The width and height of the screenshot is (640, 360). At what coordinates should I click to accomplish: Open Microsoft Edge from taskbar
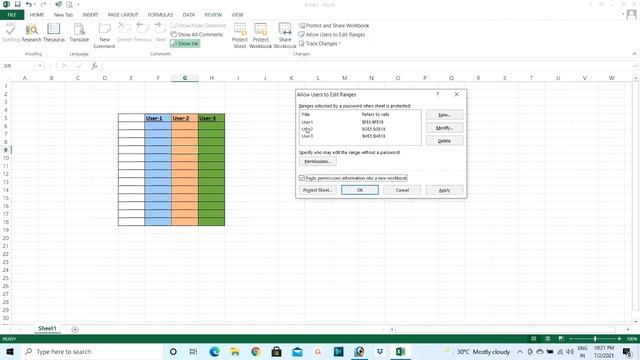pos(214,351)
